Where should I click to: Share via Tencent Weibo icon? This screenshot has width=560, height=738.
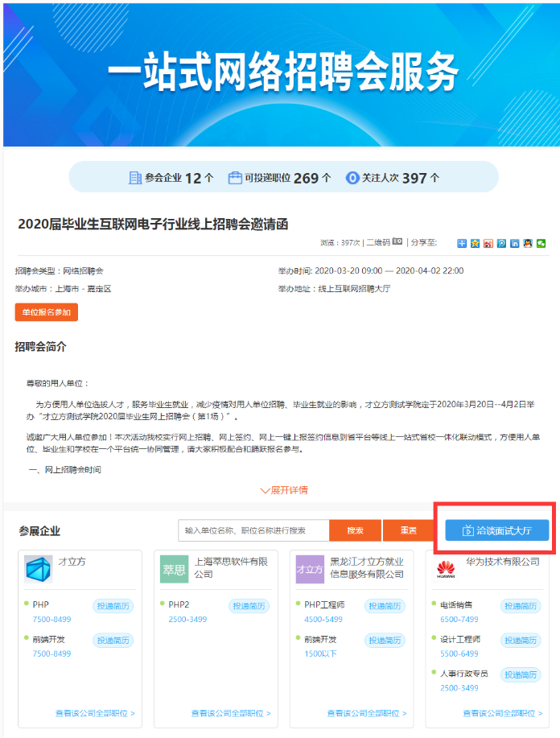point(501,242)
